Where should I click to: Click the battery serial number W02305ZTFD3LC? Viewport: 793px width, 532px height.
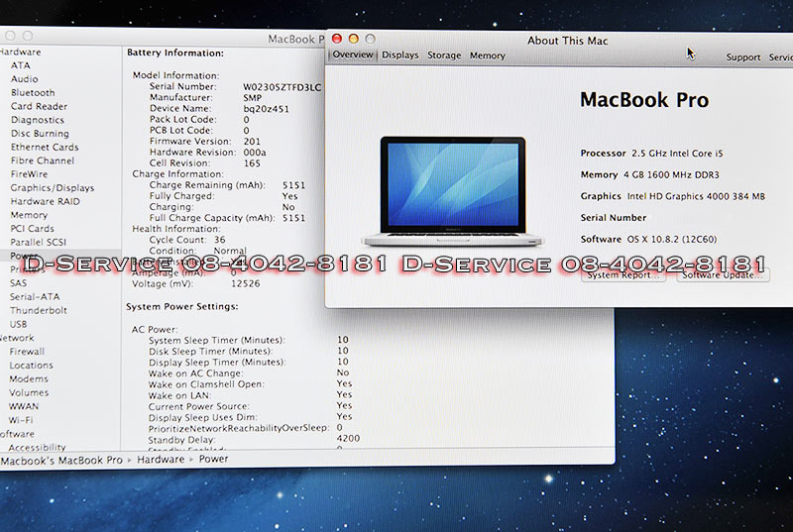(283, 87)
